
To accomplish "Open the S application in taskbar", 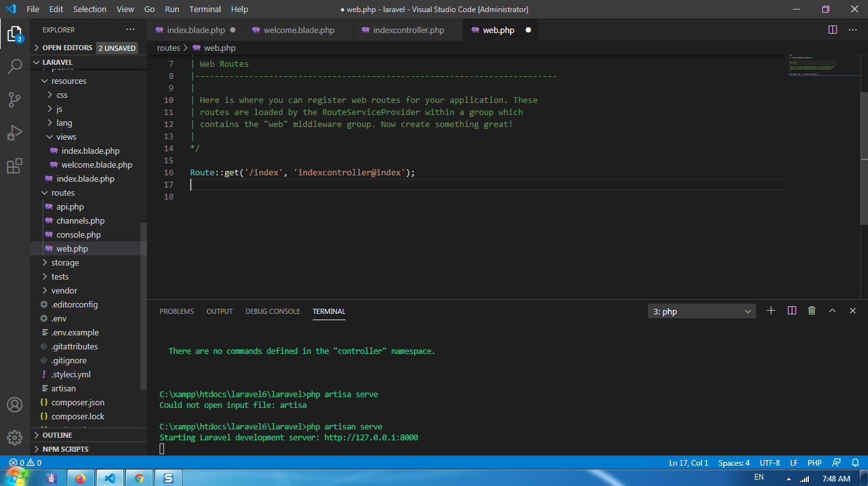I will point(169,478).
